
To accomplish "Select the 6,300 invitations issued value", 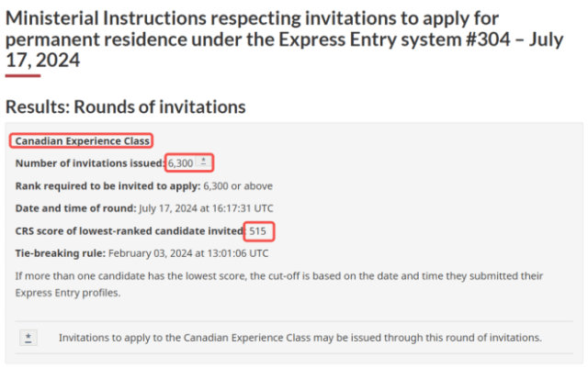I will (180, 163).
